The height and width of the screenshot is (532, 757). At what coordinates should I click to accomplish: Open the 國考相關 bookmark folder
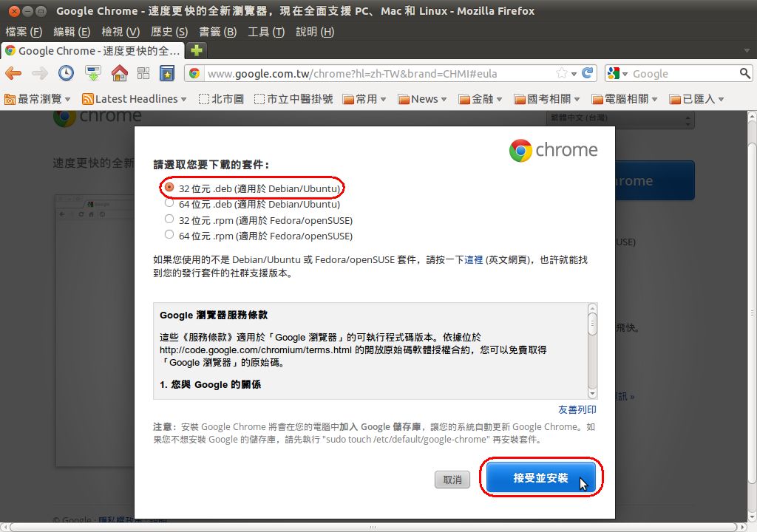coord(546,99)
